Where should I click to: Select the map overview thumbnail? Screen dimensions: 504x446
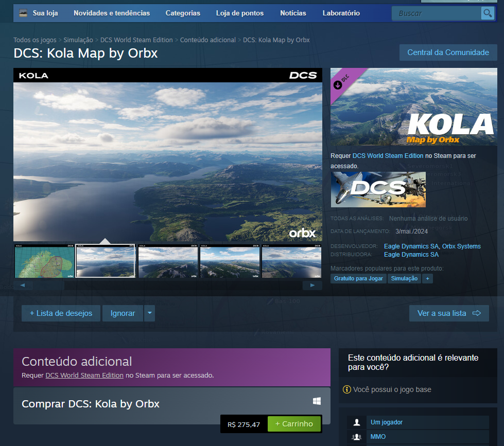pos(44,261)
